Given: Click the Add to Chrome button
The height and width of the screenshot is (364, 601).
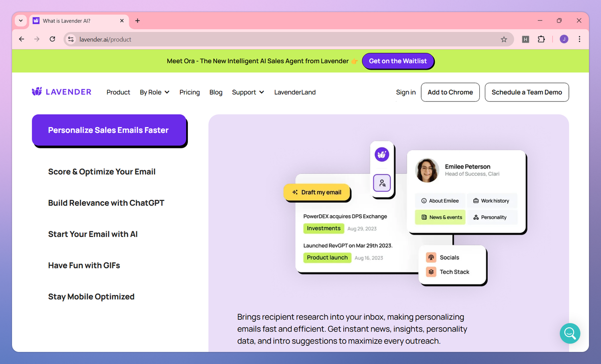Looking at the screenshot, I should tap(450, 92).
